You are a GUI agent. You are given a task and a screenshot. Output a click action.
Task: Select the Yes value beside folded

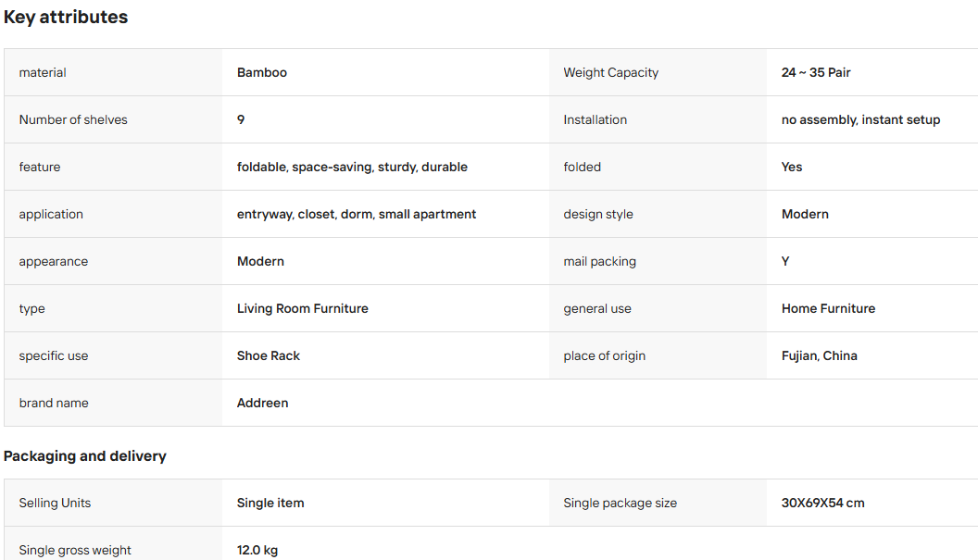click(x=792, y=168)
